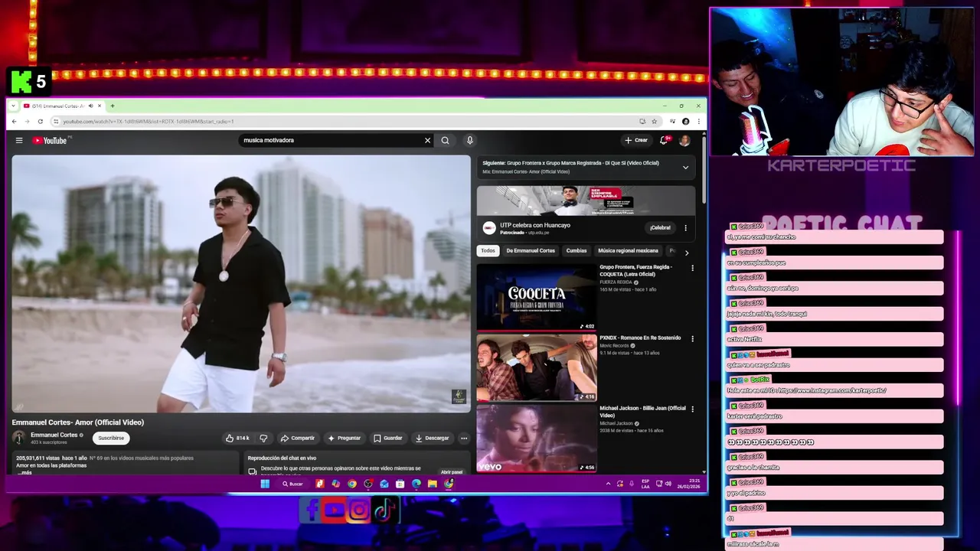Run search with the magnifier button
980x551 pixels.
tap(445, 140)
